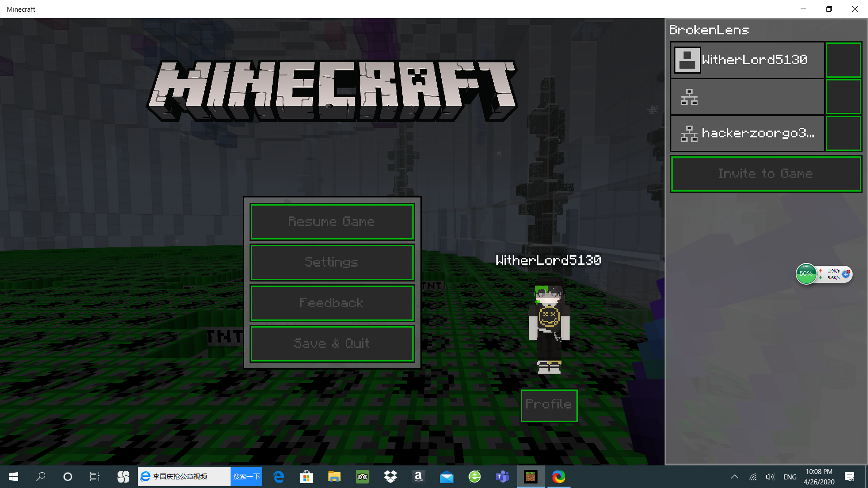This screenshot has height=488, width=868.
Task: Open Microsoft Store from the taskbar
Action: (x=307, y=477)
